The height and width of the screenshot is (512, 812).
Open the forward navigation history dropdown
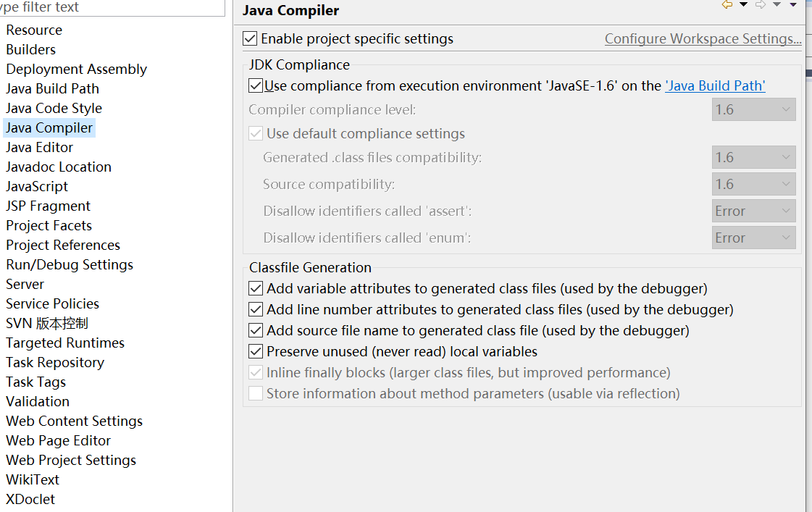(x=777, y=4)
